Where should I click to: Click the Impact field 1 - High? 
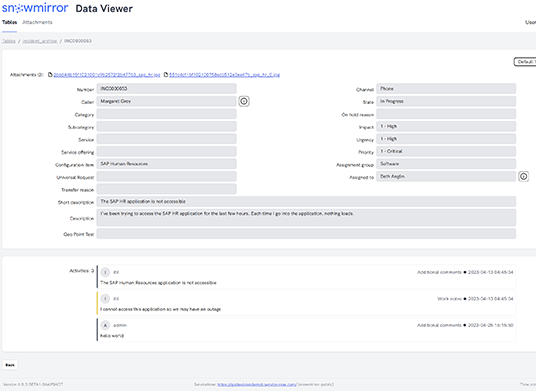pyautogui.click(x=446, y=126)
